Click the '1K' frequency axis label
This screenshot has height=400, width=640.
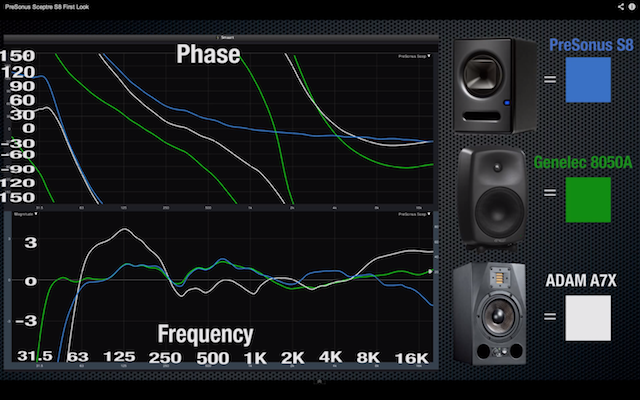pyautogui.click(x=255, y=358)
